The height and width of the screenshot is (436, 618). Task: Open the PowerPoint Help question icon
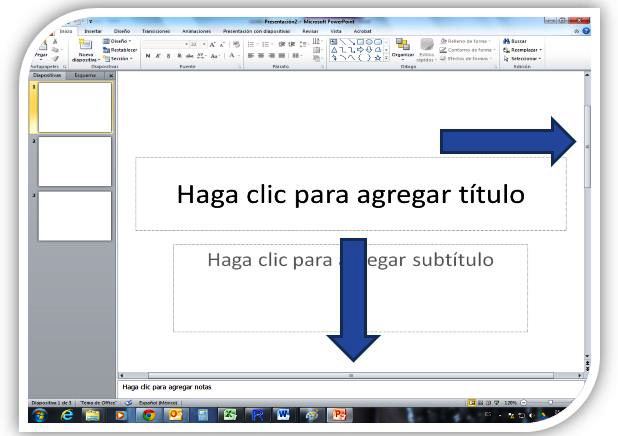pos(585,31)
